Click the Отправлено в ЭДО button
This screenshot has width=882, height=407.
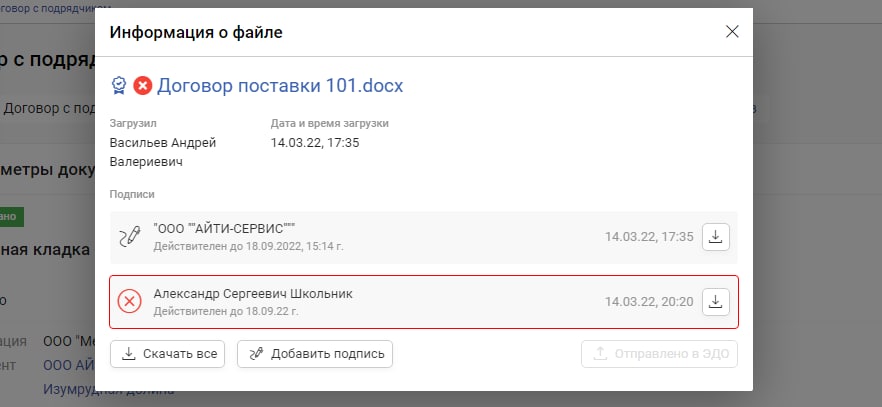tap(659, 354)
